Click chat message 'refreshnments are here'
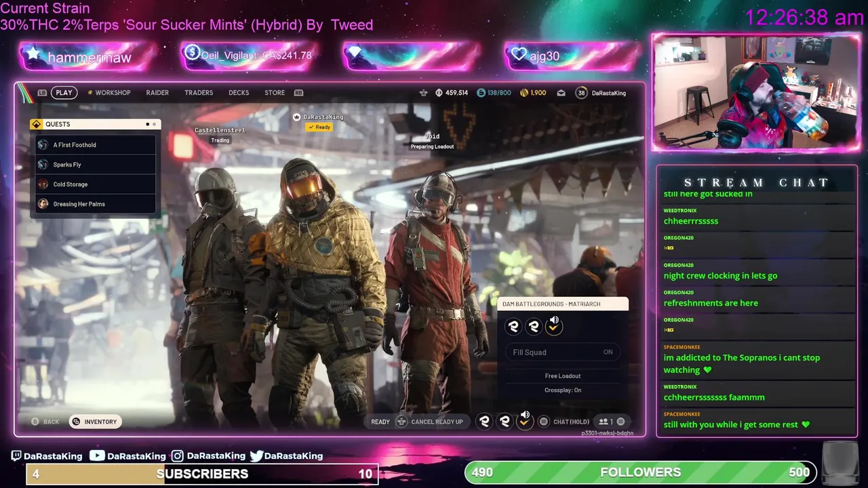Screen dimensions: 868x488 click(711, 303)
